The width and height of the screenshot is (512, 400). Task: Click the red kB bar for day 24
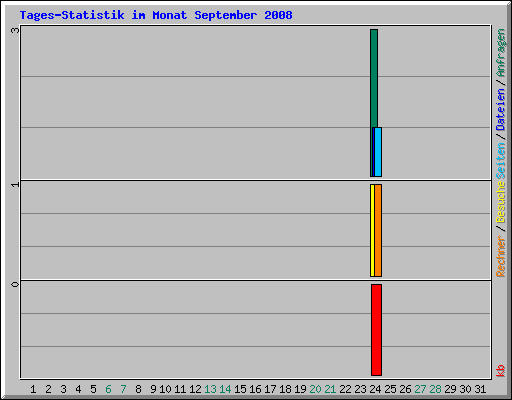pyautogui.click(x=376, y=330)
